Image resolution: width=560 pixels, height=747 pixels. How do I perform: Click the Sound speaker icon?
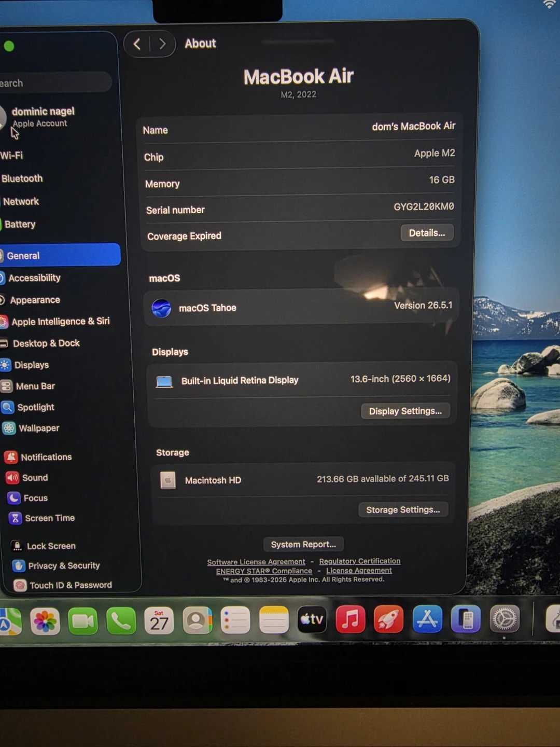(12, 478)
